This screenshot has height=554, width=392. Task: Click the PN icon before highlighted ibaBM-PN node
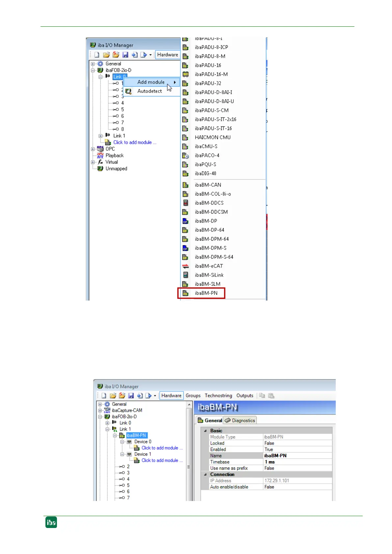(x=122, y=435)
